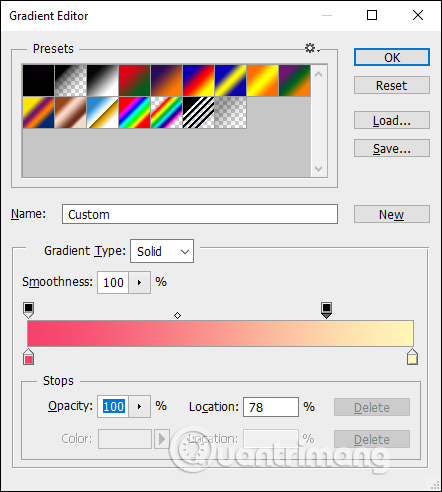Click Save... to save gradients

point(392,148)
